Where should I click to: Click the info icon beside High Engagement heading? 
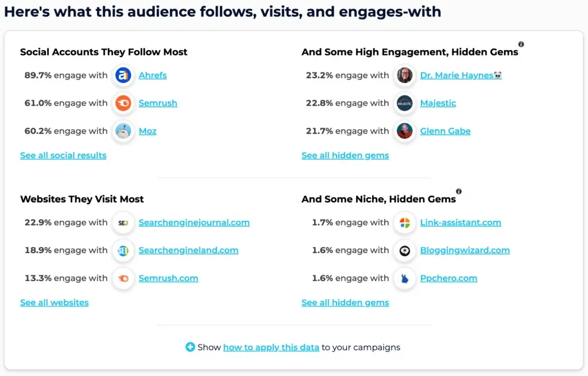[x=521, y=44]
